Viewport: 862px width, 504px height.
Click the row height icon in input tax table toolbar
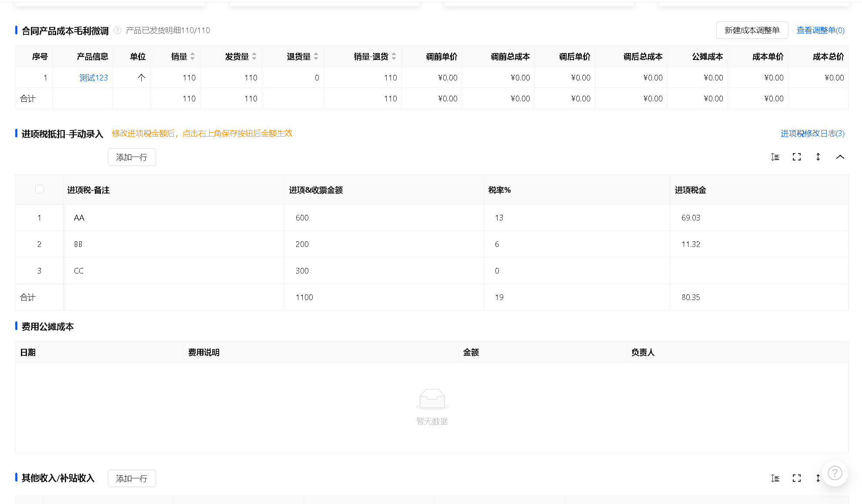pyautogui.click(x=775, y=157)
